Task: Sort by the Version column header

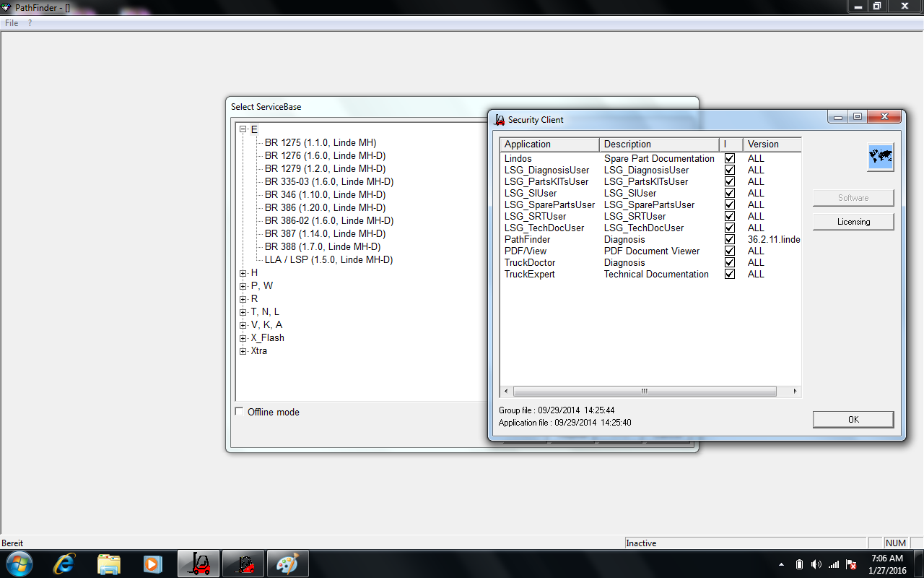Action: pyautogui.click(x=772, y=144)
